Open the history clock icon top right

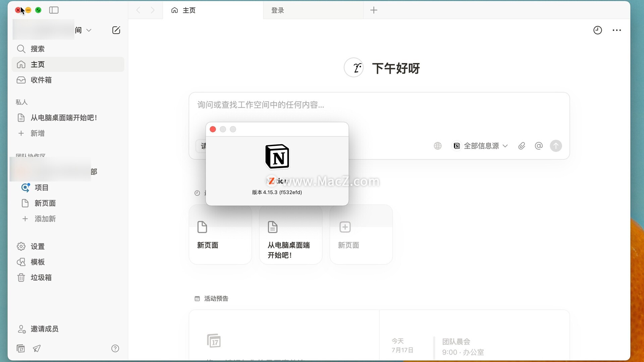coord(597,30)
